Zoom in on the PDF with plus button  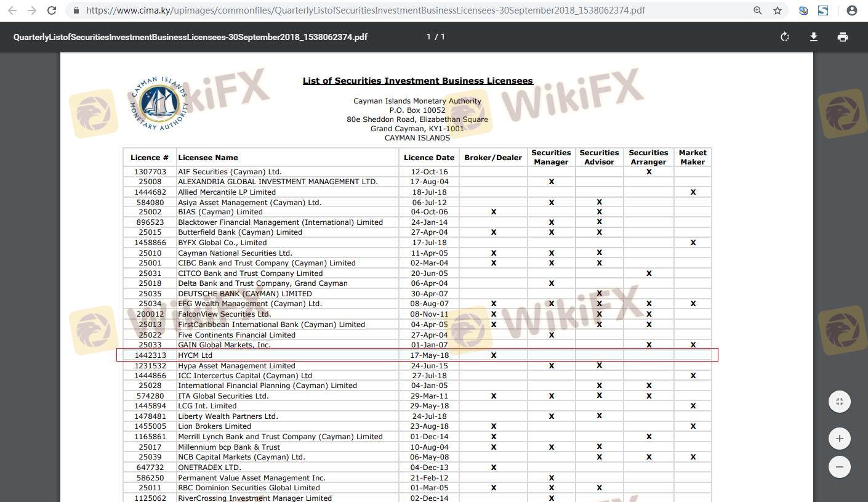[x=840, y=439]
